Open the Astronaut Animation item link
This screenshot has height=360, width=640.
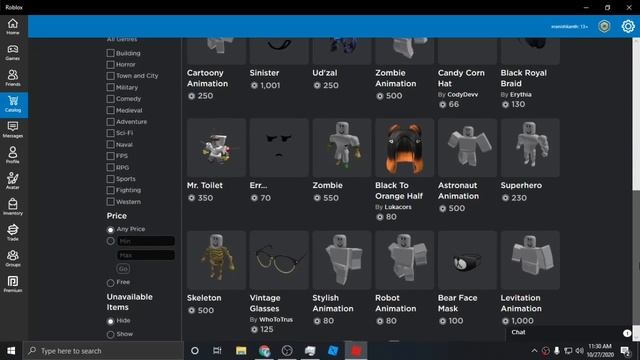(458, 191)
